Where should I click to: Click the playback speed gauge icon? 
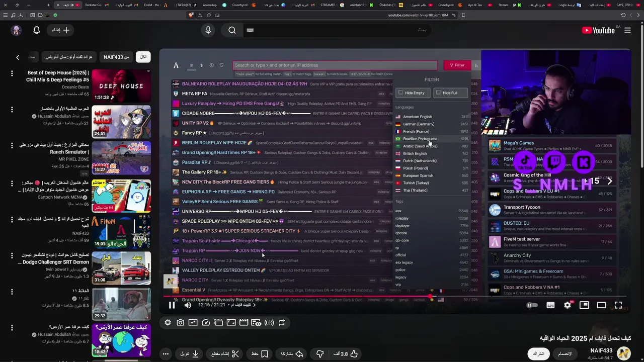click(206, 323)
